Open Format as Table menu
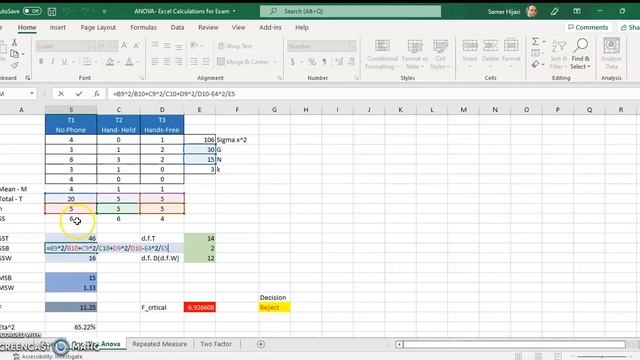 (415, 54)
